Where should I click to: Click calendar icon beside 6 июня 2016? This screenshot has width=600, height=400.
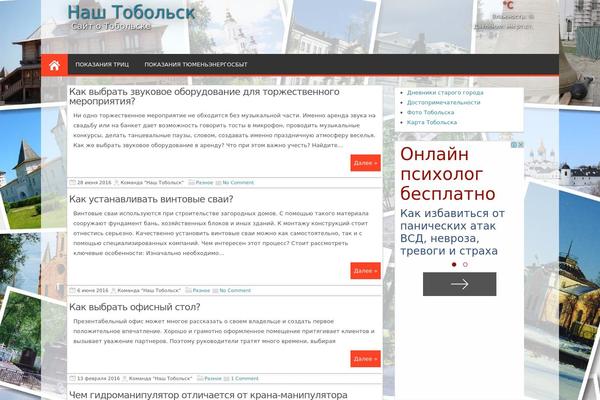coord(72,291)
